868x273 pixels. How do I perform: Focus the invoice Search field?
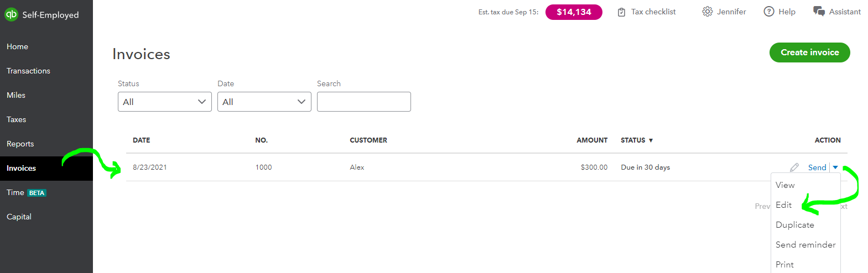[364, 102]
